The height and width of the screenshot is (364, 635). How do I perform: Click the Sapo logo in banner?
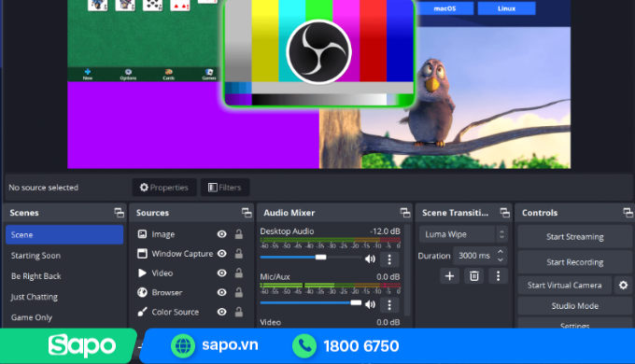pos(82,345)
